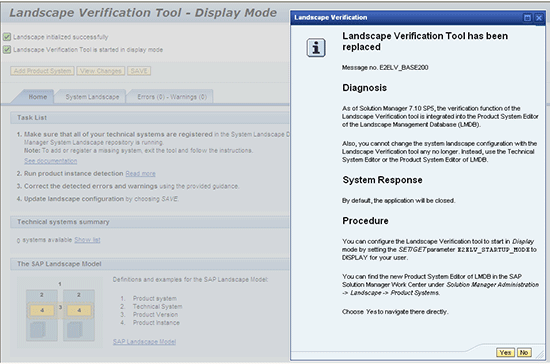Image resolution: width=550 pixels, height=364 pixels.
Task: Click the SAVE button
Action: point(139,71)
